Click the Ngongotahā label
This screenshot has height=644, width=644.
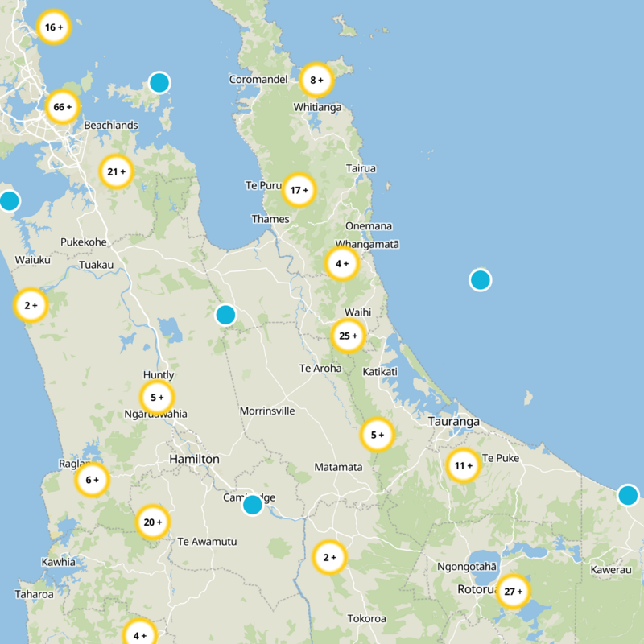467,567
